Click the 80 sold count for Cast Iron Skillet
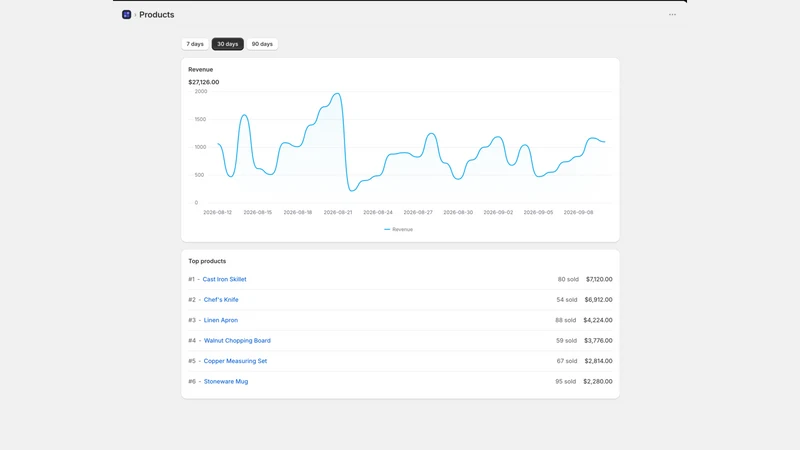800x450 pixels. (568, 279)
